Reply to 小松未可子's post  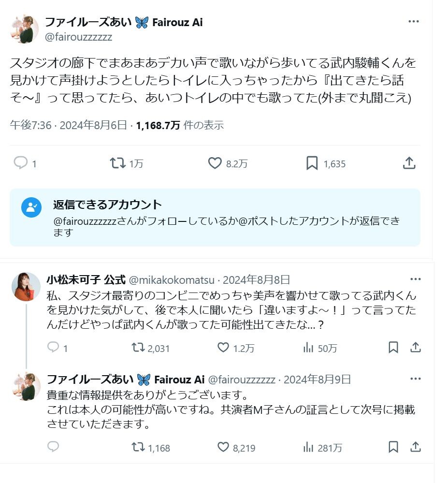pyautogui.click(x=53, y=348)
